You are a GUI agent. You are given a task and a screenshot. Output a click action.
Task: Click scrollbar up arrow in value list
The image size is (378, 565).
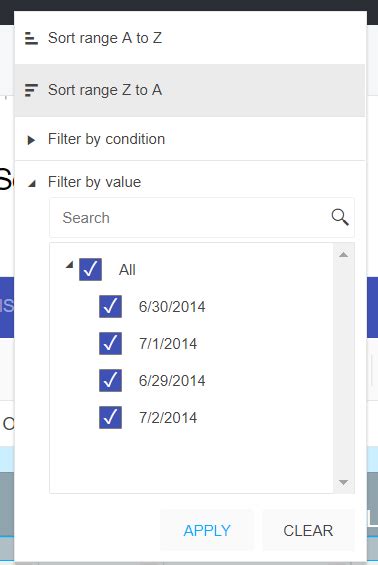tap(343, 255)
